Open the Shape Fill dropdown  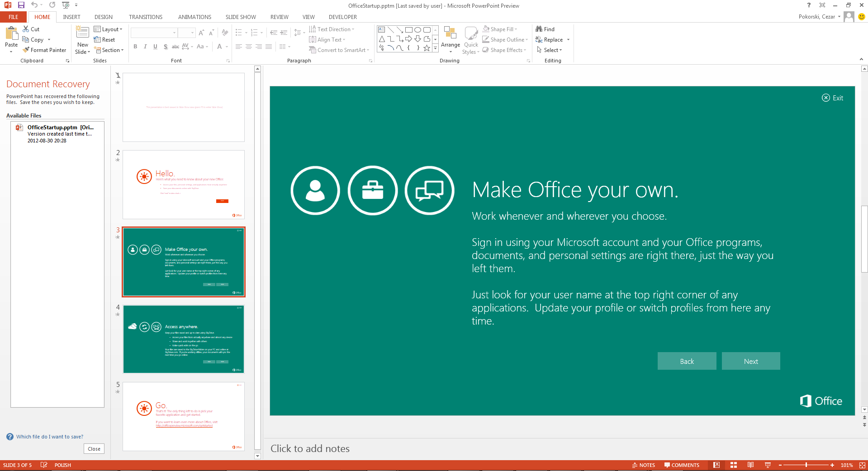pyautogui.click(x=500, y=29)
